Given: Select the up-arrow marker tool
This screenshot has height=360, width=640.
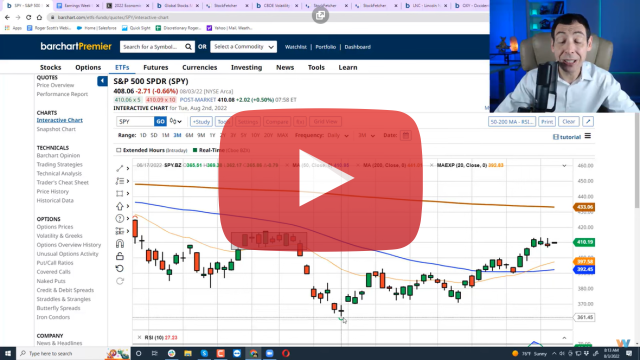Looking at the screenshot, I should coord(120,206).
